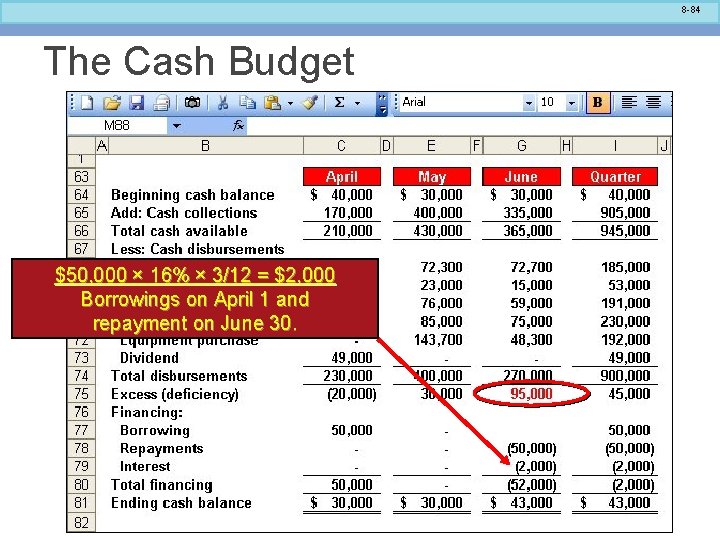Click the camera snapshot icon
Screen dimensions: 720x540
click(x=192, y=102)
